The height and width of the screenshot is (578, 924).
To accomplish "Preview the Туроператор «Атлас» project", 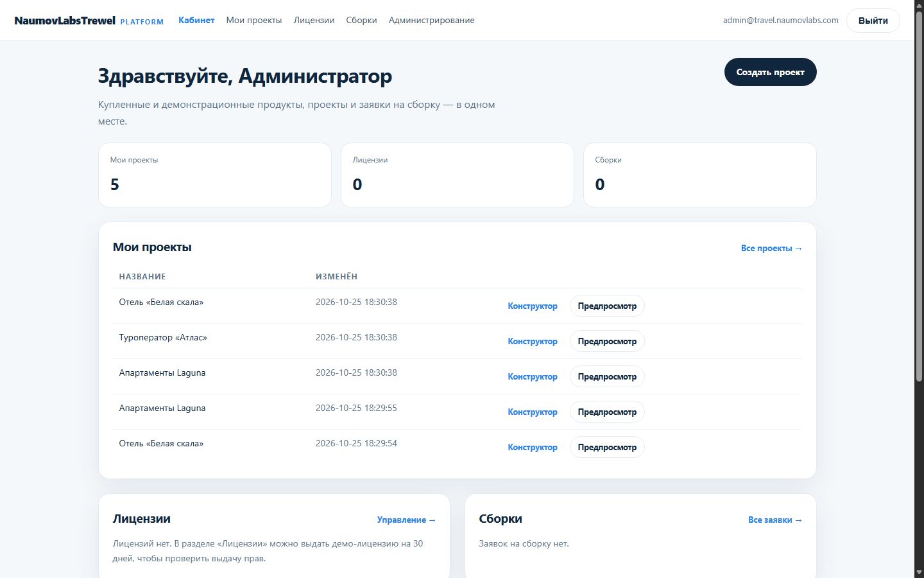I will [607, 342].
